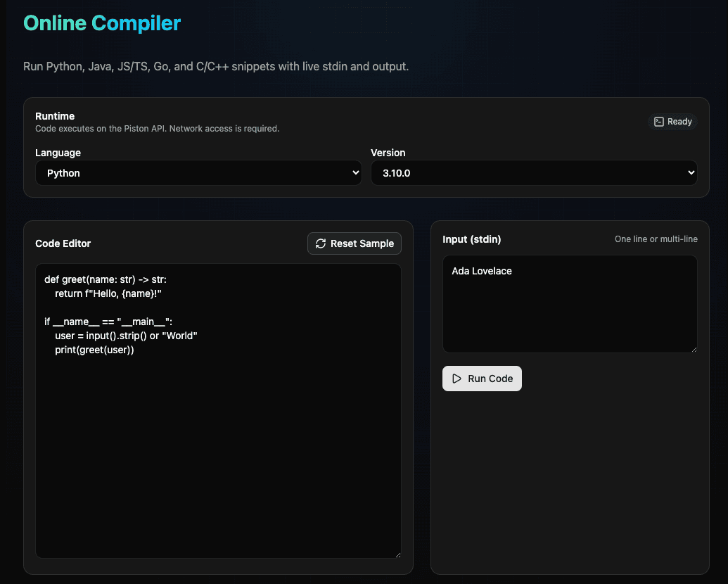Click the Reset Sample button

[x=354, y=243]
